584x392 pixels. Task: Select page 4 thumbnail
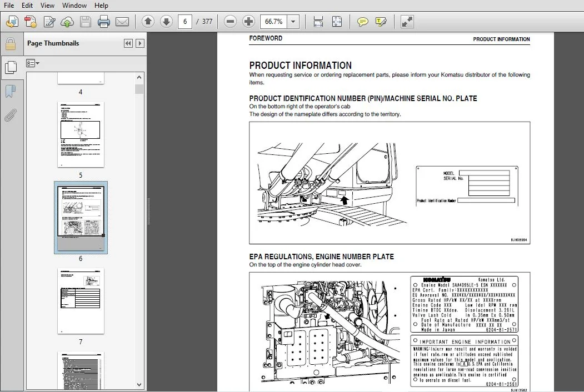click(81, 78)
